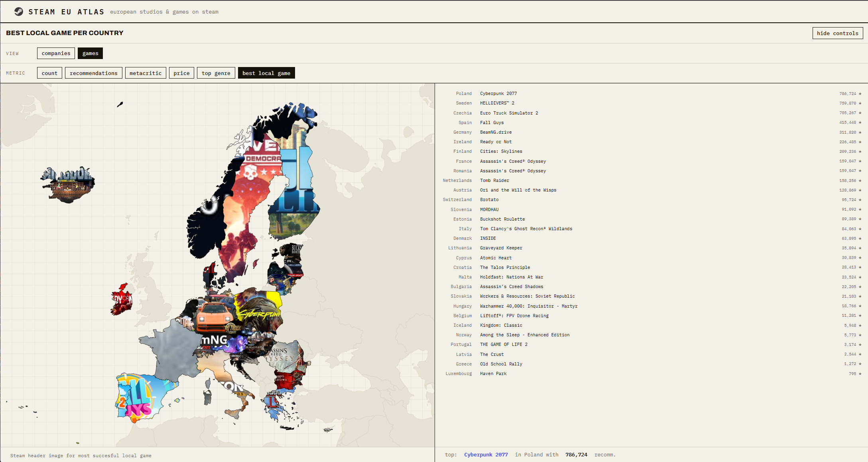Select the best local game metric
This screenshot has height=462, width=868.
coord(266,73)
